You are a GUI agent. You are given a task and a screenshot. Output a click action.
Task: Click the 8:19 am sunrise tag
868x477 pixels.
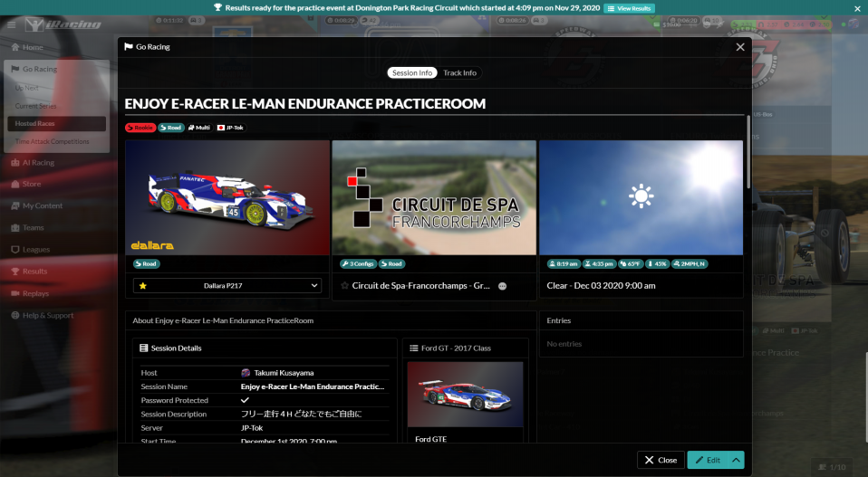click(564, 264)
